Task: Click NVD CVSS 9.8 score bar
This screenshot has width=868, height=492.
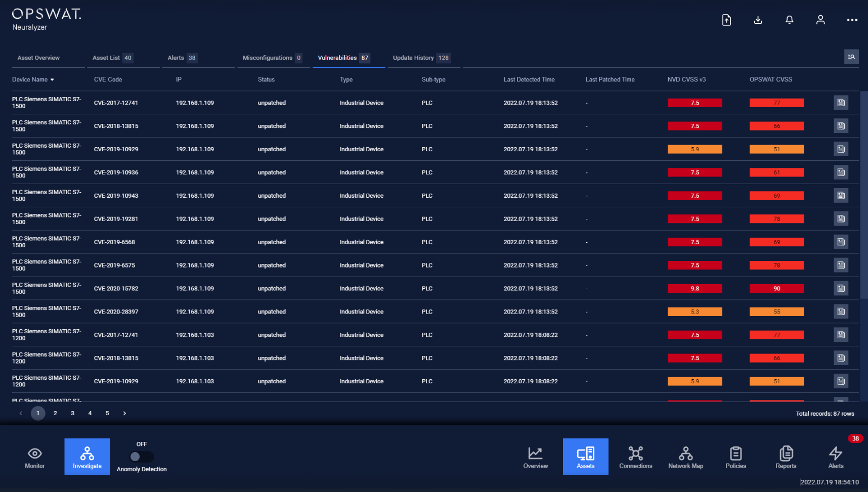Action: click(x=695, y=289)
